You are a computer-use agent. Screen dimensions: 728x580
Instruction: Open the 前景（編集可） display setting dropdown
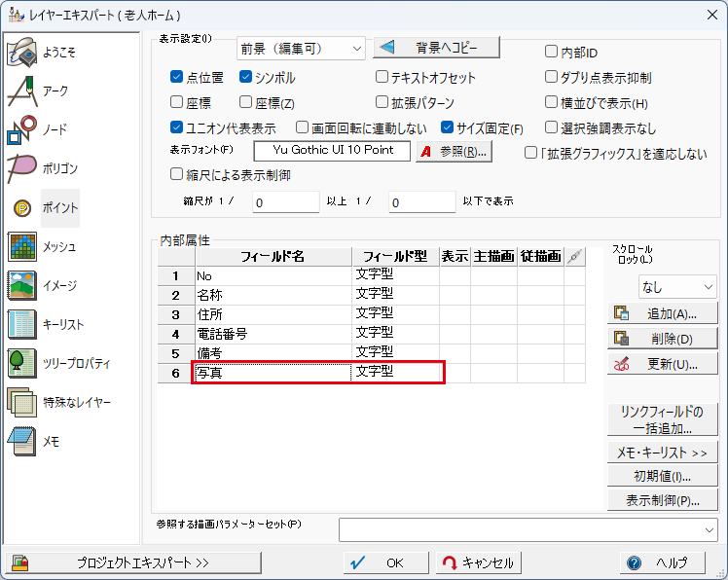[x=301, y=48]
